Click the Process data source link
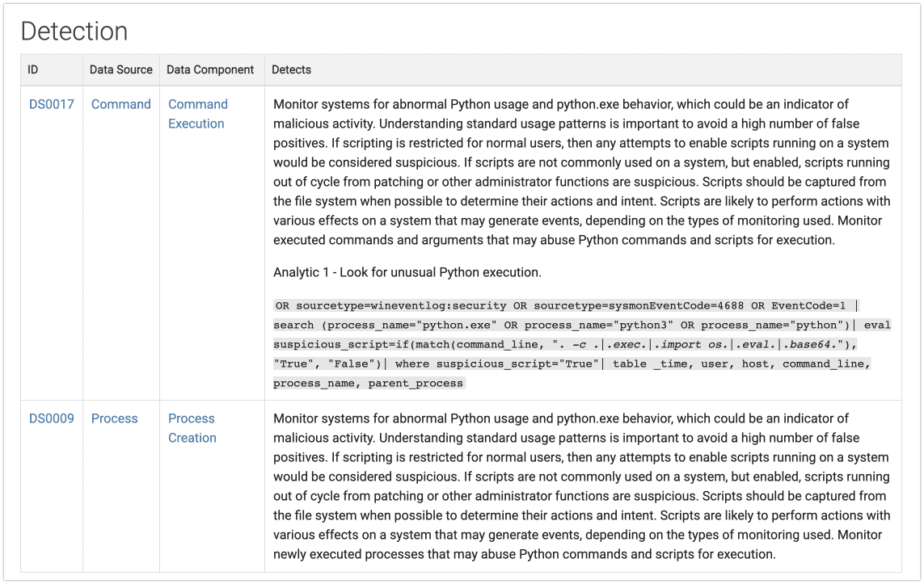 (x=114, y=418)
